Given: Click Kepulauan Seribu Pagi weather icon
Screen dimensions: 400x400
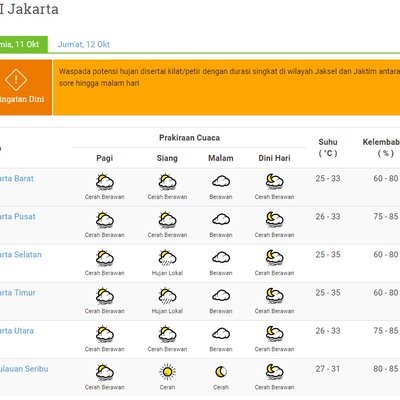Looking at the screenshot, I should (x=105, y=372).
